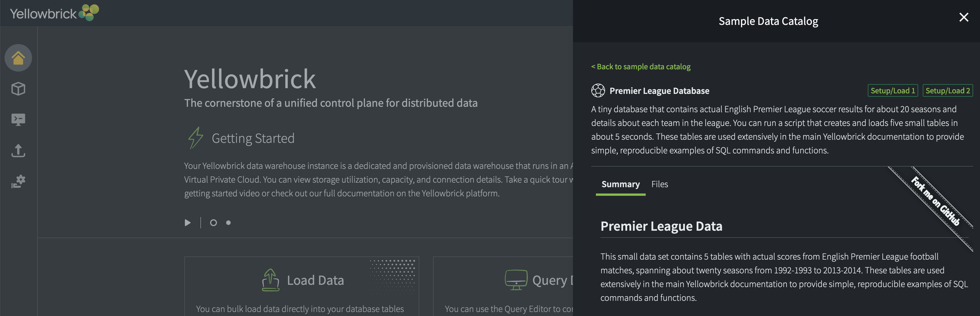The height and width of the screenshot is (316, 980).
Task: Click the Load Data card title
Action: pyautogui.click(x=315, y=280)
